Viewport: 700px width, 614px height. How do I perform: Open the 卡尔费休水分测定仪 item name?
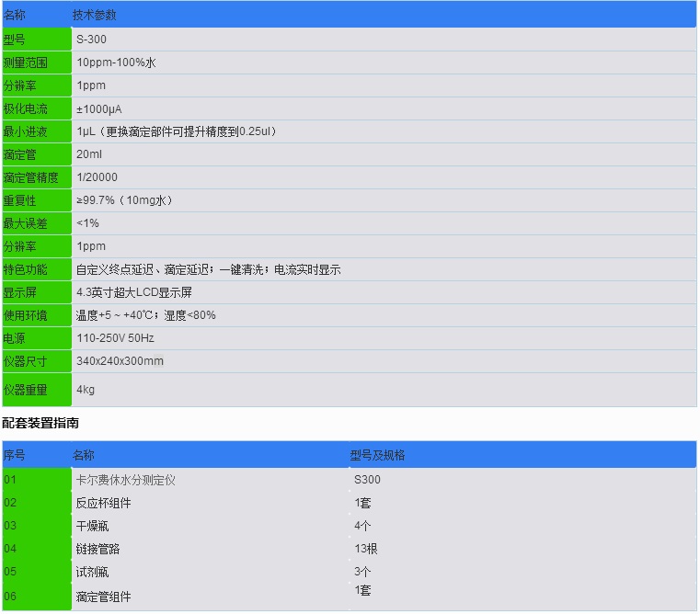124,479
